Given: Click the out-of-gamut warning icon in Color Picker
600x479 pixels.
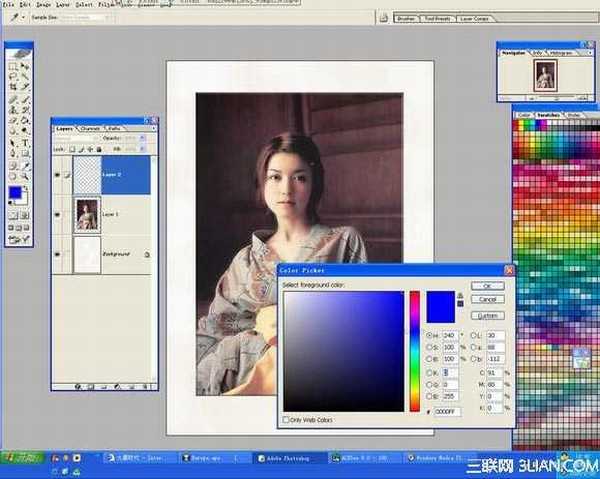Looking at the screenshot, I should [460, 296].
